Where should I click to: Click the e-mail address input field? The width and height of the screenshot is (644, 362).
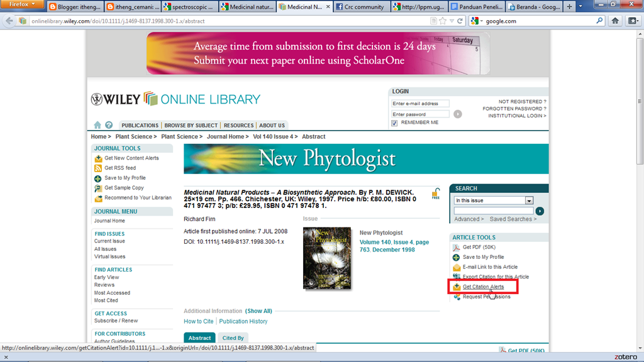(x=419, y=104)
